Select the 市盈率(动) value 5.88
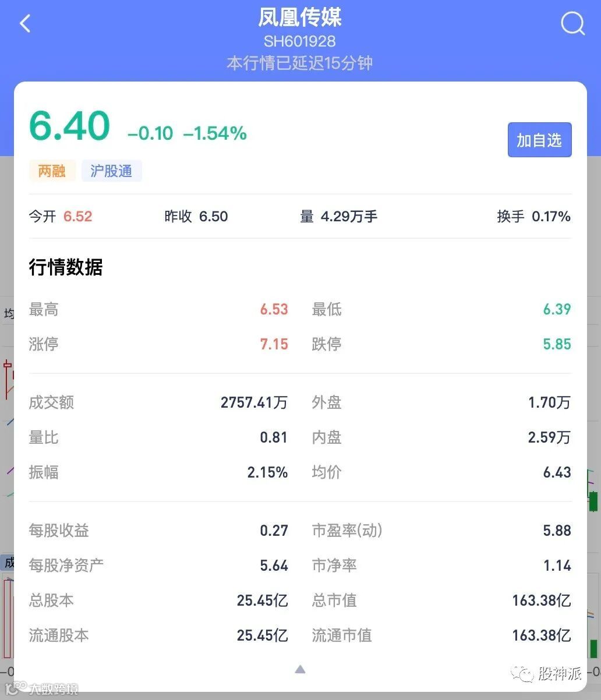The height and width of the screenshot is (700, 601). (557, 531)
